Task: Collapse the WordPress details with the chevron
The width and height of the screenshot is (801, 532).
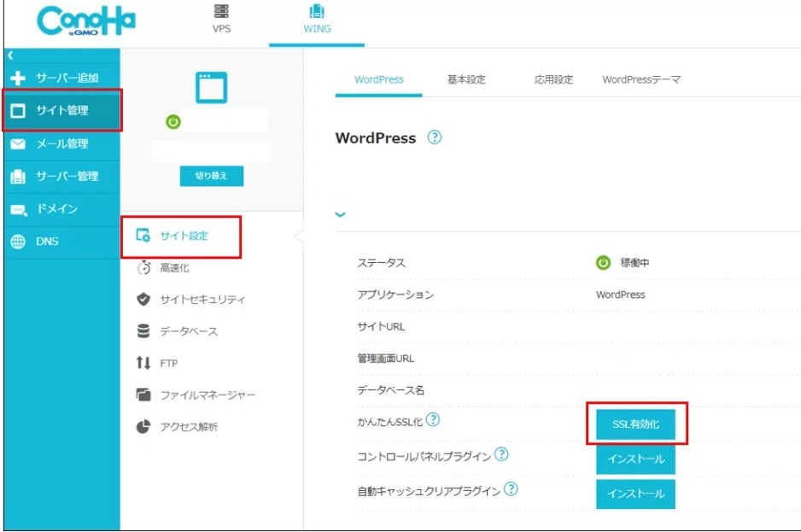Action: 340,214
